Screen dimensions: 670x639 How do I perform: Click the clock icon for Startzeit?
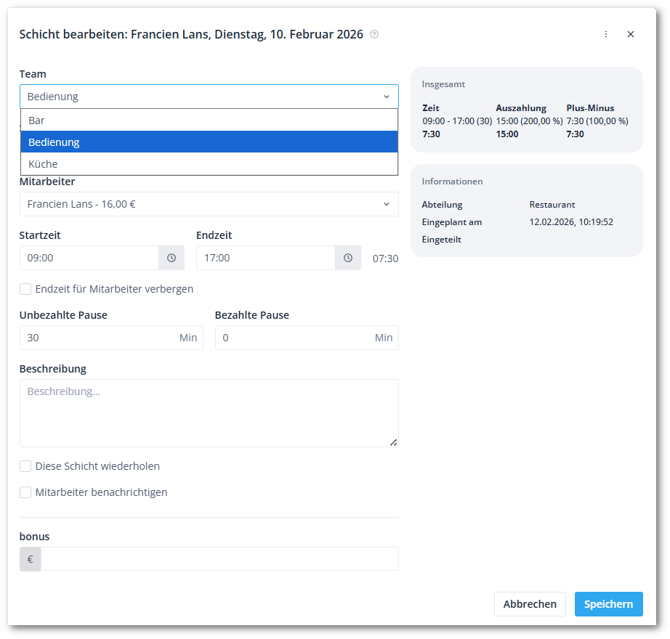[x=171, y=258]
